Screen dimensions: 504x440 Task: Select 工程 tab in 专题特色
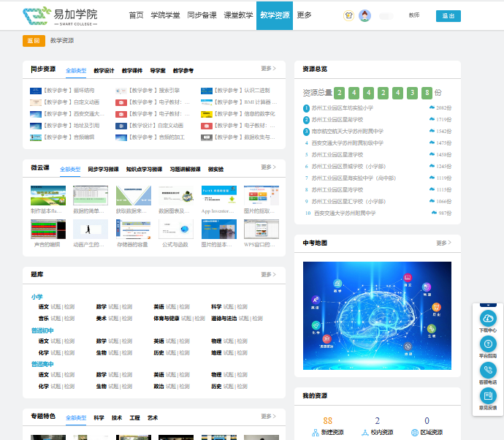(x=134, y=418)
